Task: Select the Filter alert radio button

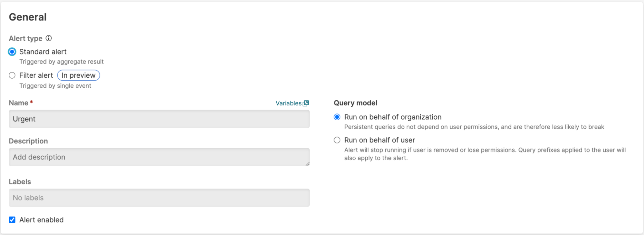Action: point(12,75)
